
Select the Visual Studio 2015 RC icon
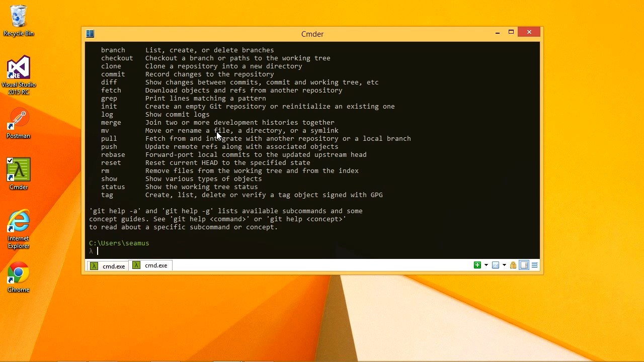click(19, 75)
